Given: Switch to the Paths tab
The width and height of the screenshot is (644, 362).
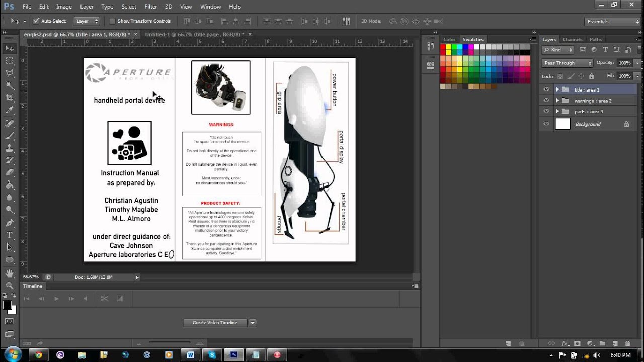Looking at the screenshot, I should coord(596,39).
